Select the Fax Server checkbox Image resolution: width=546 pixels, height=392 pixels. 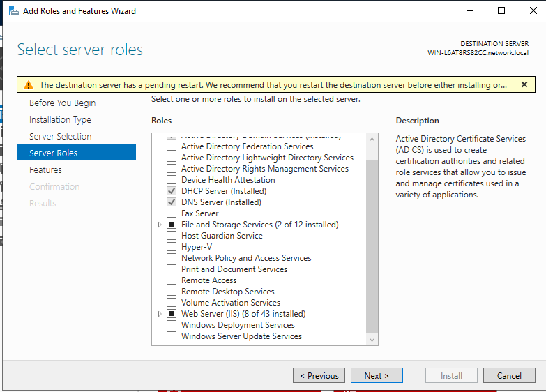(x=172, y=213)
